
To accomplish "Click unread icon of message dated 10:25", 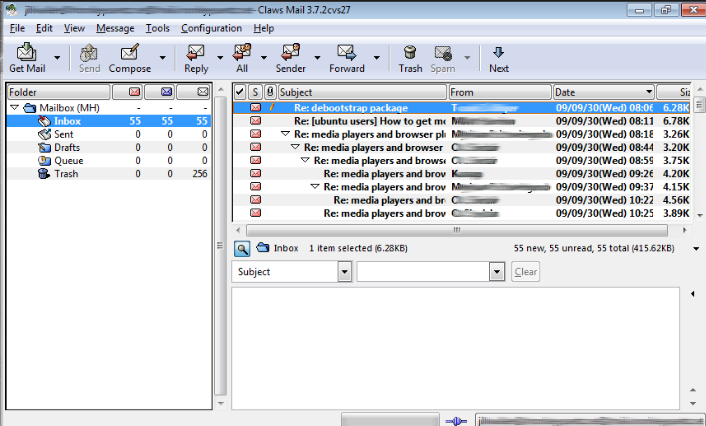I will click(x=255, y=213).
